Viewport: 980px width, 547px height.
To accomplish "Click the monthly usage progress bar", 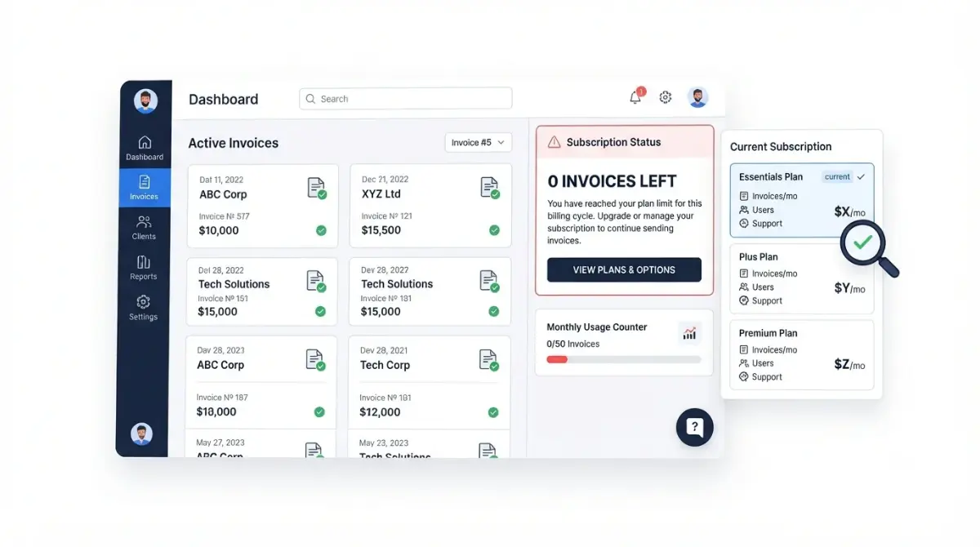I will pyautogui.click(x=624, y=359).
